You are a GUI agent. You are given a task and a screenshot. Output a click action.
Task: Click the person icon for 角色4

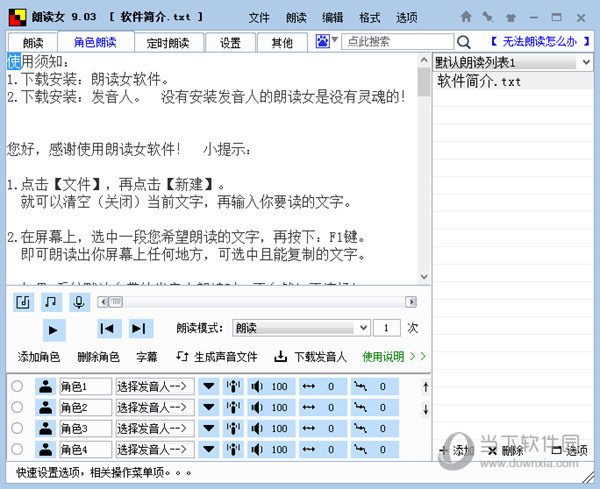tap(46, 450)
